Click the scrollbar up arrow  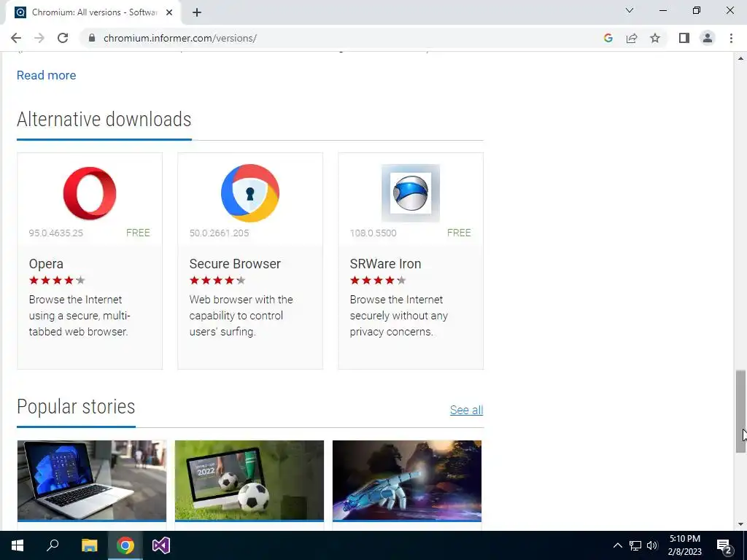click(740, 58)
